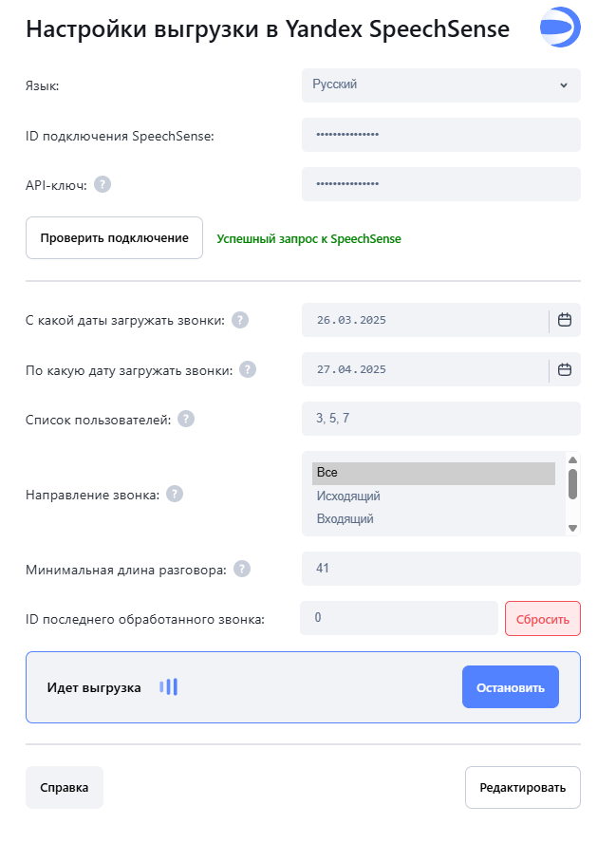This screenshot has width=616, height=843.
Task: Open the Справка help button
Action: coord(65,787)
